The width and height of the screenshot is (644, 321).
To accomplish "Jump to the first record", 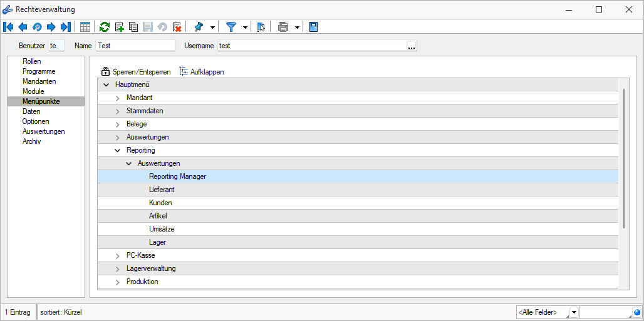I will point(8,27).
